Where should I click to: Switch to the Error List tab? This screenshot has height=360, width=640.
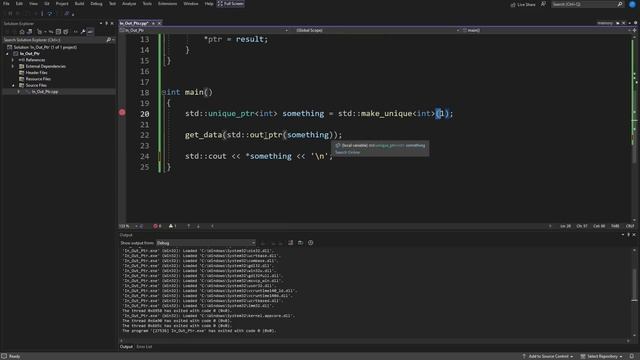[144, 347]
